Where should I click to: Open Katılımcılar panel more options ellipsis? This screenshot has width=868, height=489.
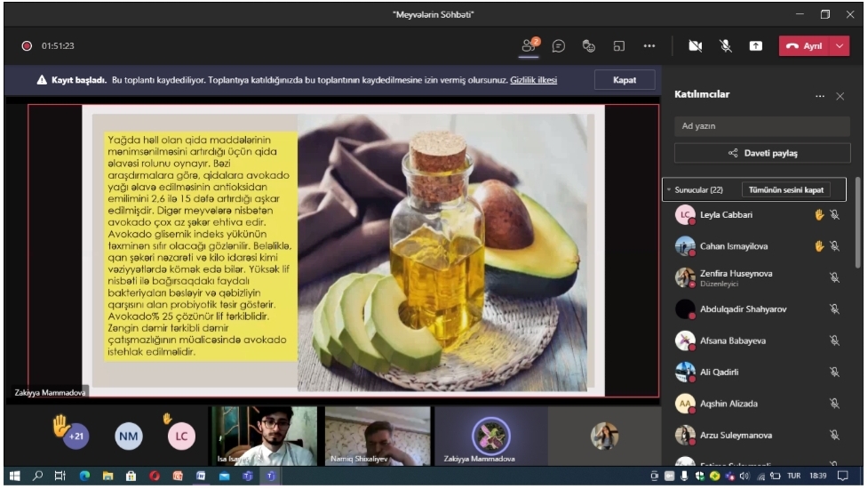819,96
